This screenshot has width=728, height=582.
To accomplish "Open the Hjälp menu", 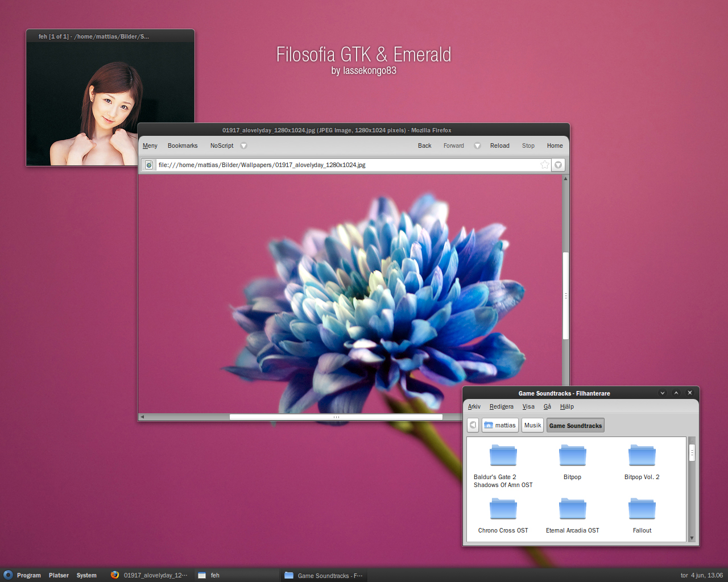I will (567, 406).
